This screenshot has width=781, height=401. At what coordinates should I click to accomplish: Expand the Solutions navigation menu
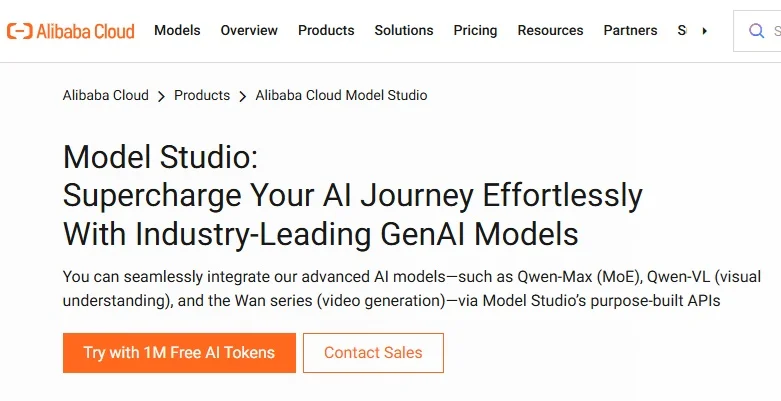click(x=404, y=31)
